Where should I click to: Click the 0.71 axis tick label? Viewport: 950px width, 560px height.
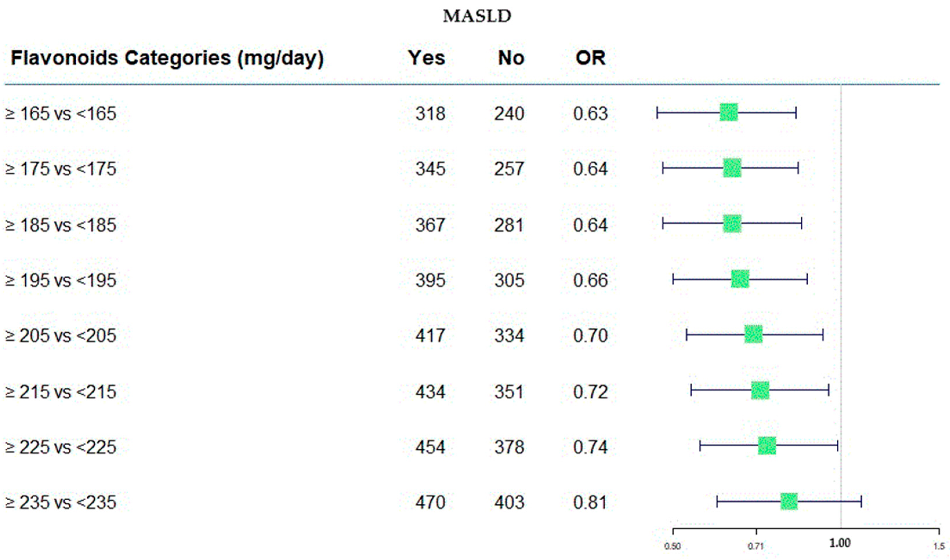pos(755,546)
